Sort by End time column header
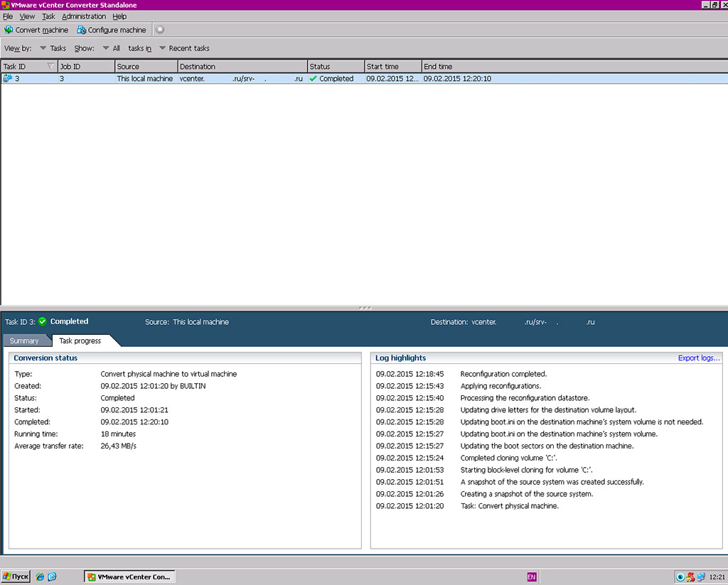Image resolution: width=728 pixels, height=585 pixels. pyautogui.click(x=574, y=66)
